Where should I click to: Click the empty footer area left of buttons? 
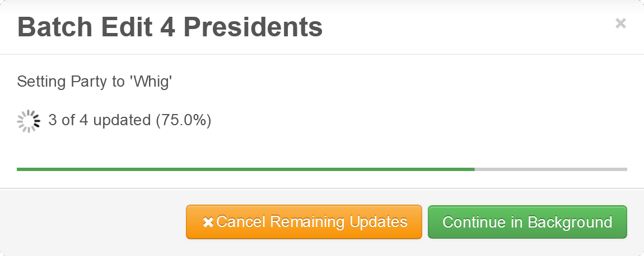point(95,222)
